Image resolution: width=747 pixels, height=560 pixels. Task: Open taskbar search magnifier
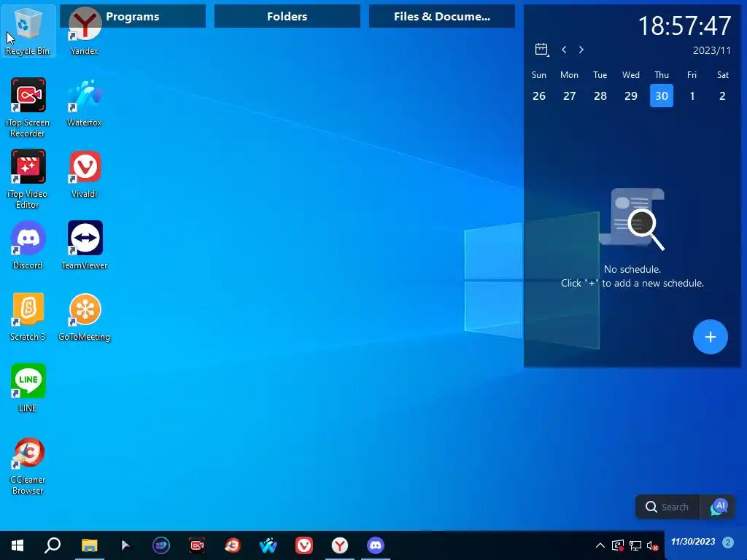point(53,545)
